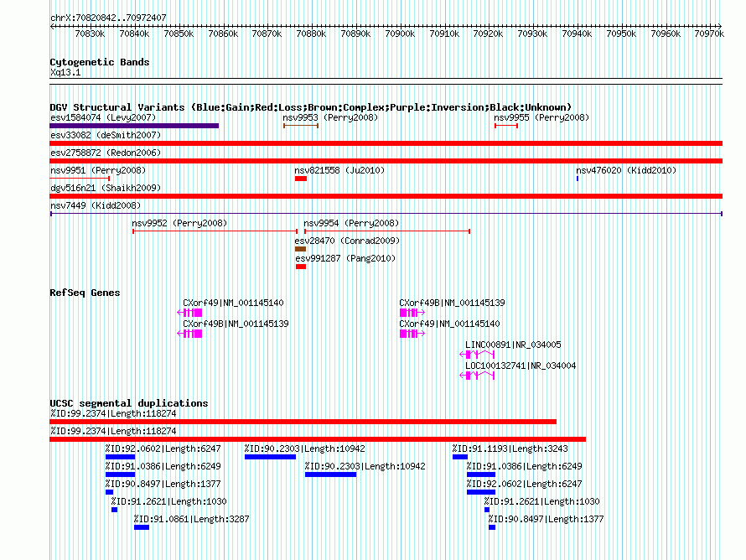Select the thin purple nsv7449 inversion line
Viewport: 746px width, 560px height.
(x=386, y=214)
